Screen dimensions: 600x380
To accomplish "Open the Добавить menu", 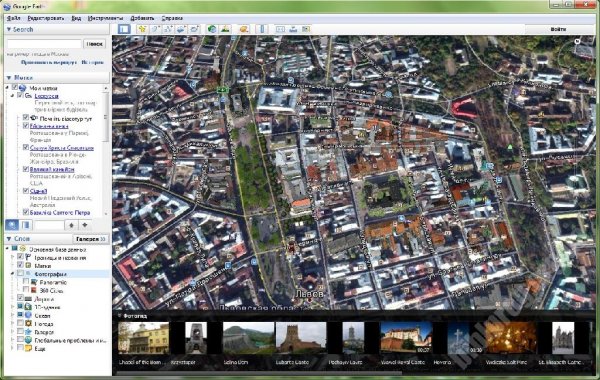I will coord(142,18).
